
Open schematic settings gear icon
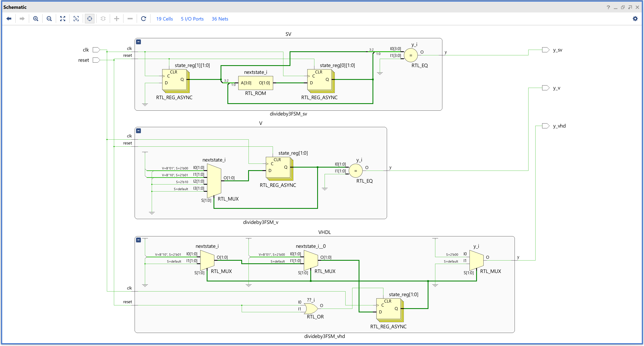[x=635, y=19]
